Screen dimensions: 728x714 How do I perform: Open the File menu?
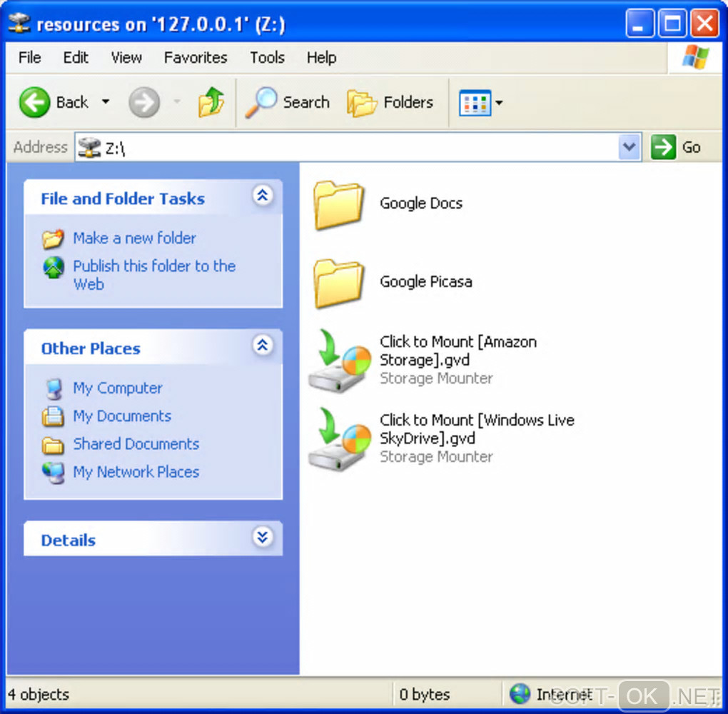point(30,58)
